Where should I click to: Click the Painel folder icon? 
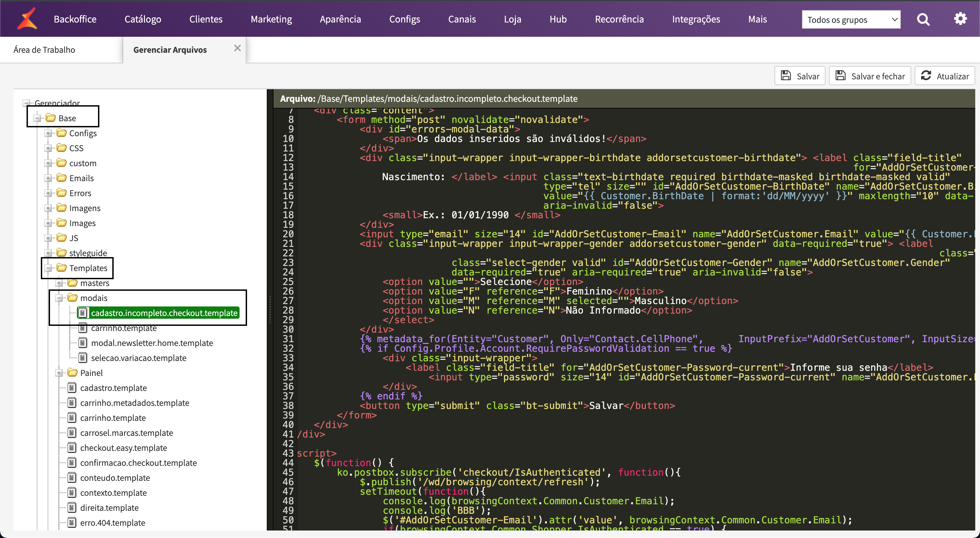73,373
